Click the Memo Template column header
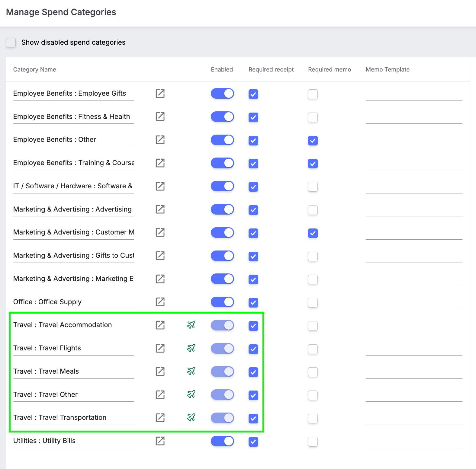The image size is (476, 469). [x=388, y=70]
